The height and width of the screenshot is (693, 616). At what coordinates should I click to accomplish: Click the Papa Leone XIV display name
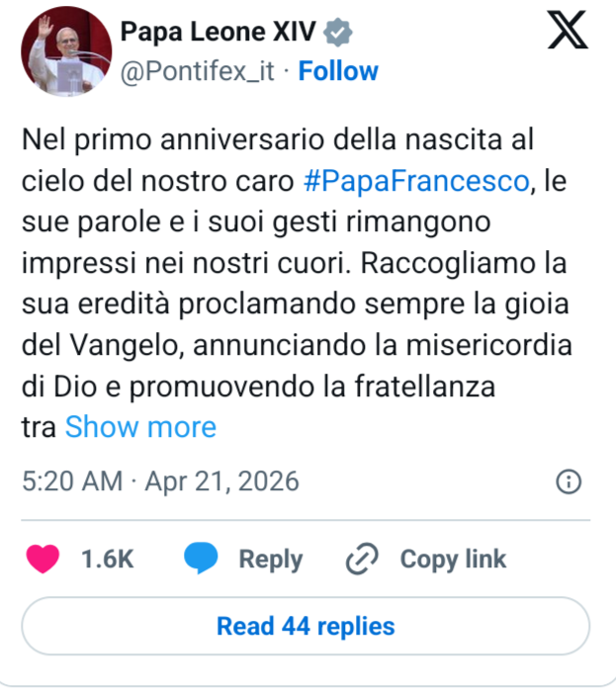click(218, 32)
